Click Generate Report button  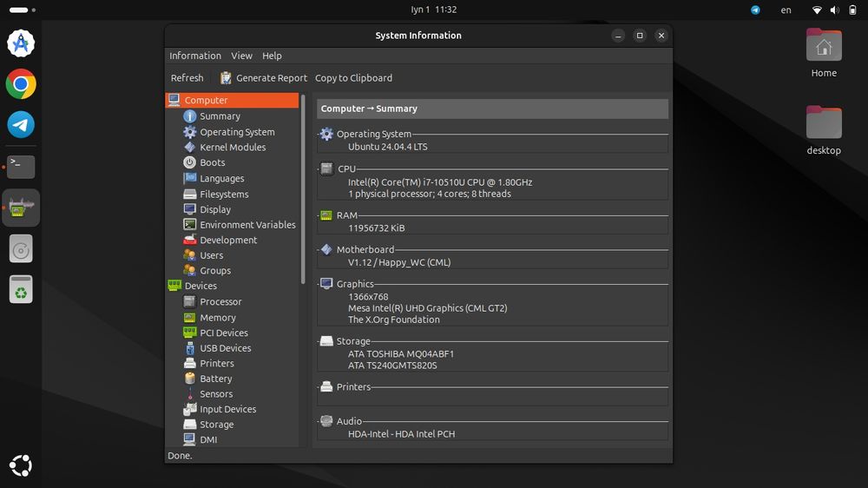[264, 78]
